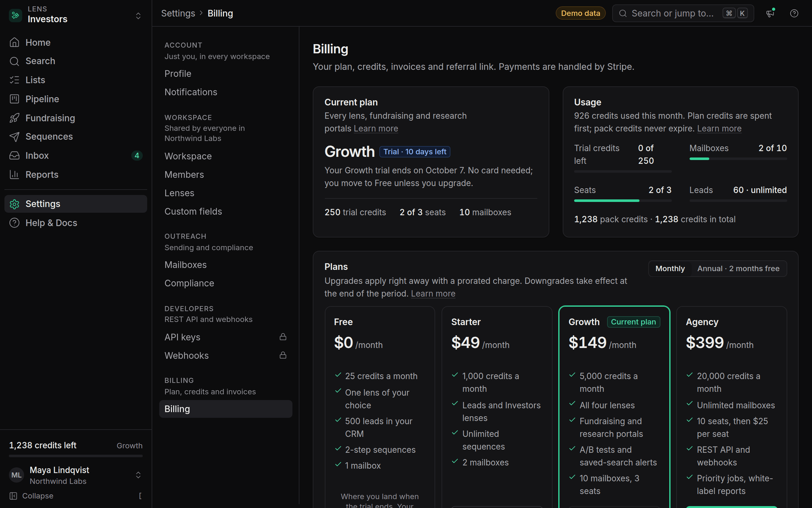Click the Trial credits left progress bar
Screen dimensions: 812x508
pyautogui.click(x=622, y=172)
